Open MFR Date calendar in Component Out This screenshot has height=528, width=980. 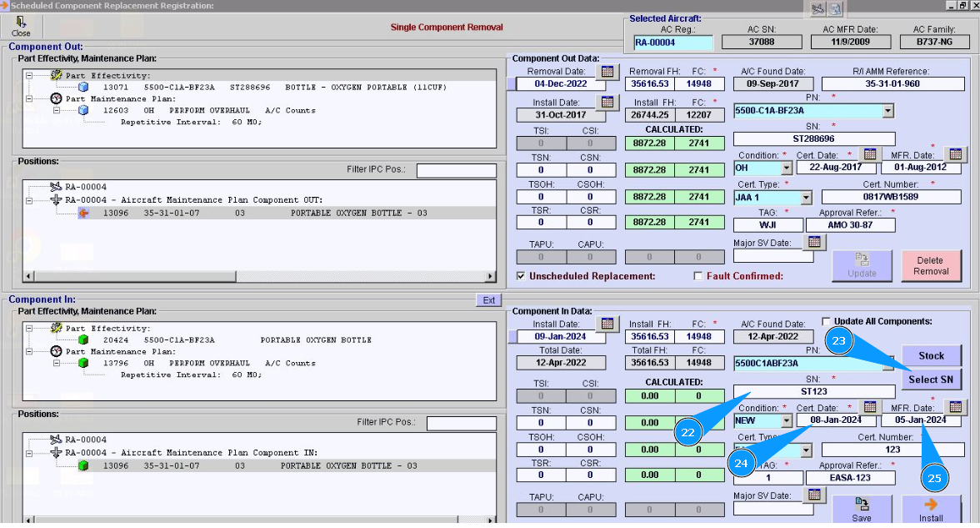[955, 153]
